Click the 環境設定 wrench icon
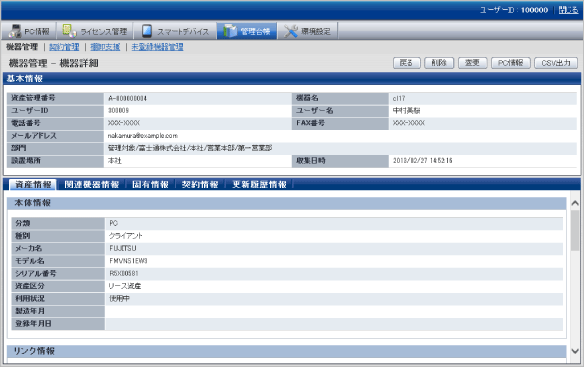The height and width of the screenshot is (367, 584). tap(291, 31)
